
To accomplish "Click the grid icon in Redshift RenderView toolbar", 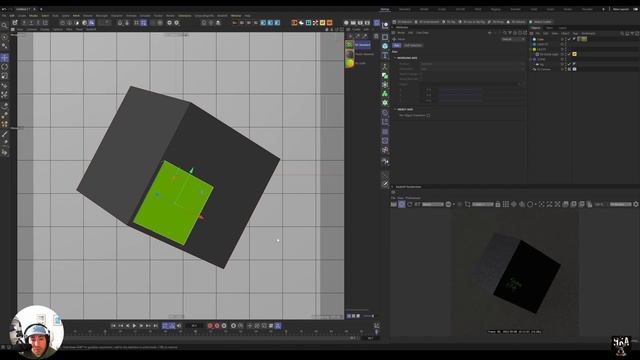I will (x=506, y=204).
